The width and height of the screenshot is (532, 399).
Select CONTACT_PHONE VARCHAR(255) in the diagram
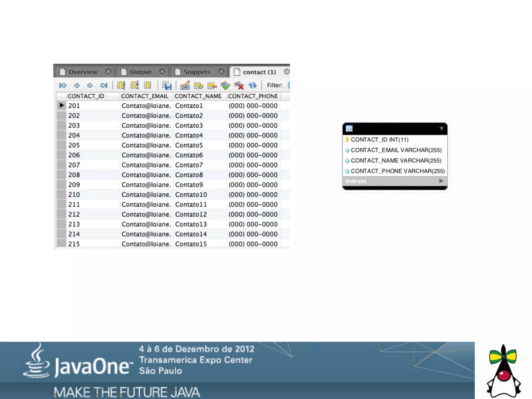pyautogui.click(x=397, y=171)
